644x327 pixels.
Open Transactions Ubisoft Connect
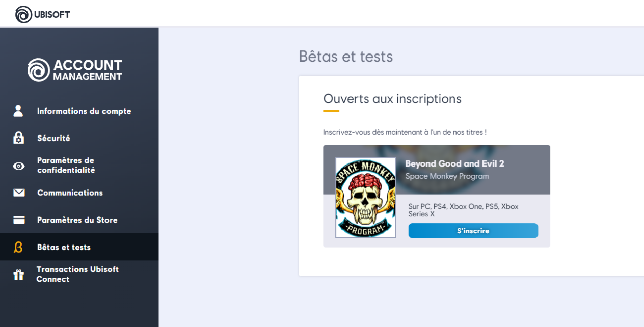pos(77,274)
